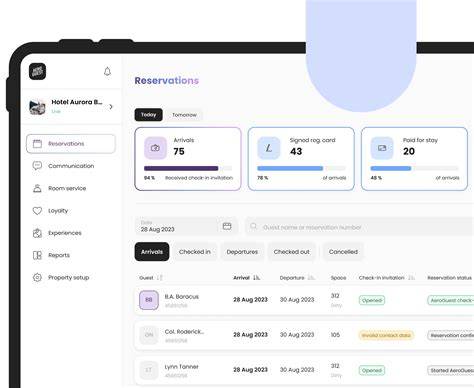Select the Today toggle
The height and width of the screenshot is (388, 474).
[149, 115]
